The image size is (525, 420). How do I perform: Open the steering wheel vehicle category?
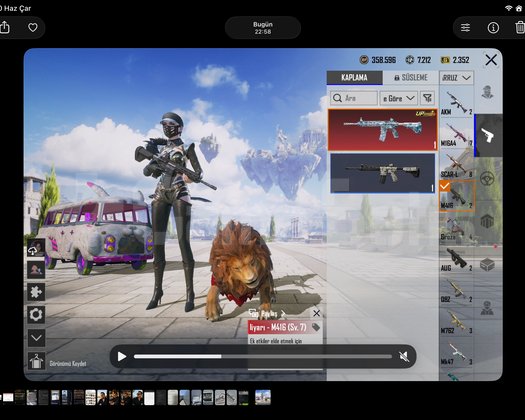tap(487, 179)
